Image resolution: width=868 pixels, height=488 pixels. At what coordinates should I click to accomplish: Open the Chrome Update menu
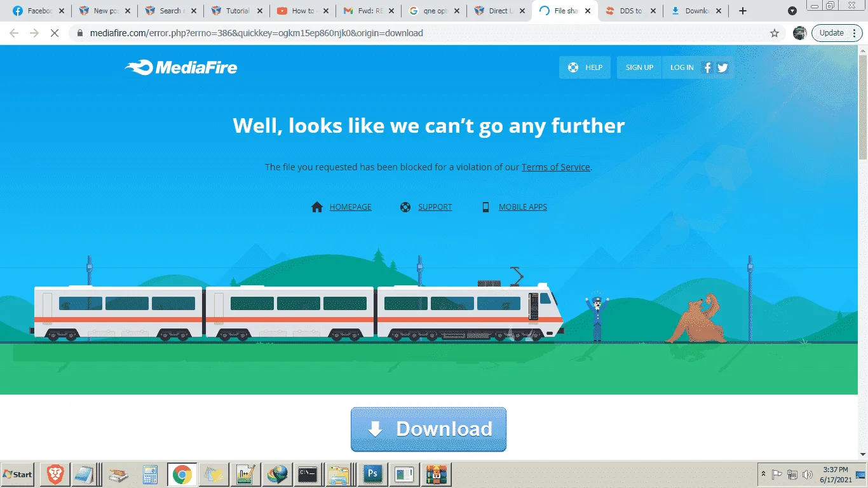tap(837, 33)
